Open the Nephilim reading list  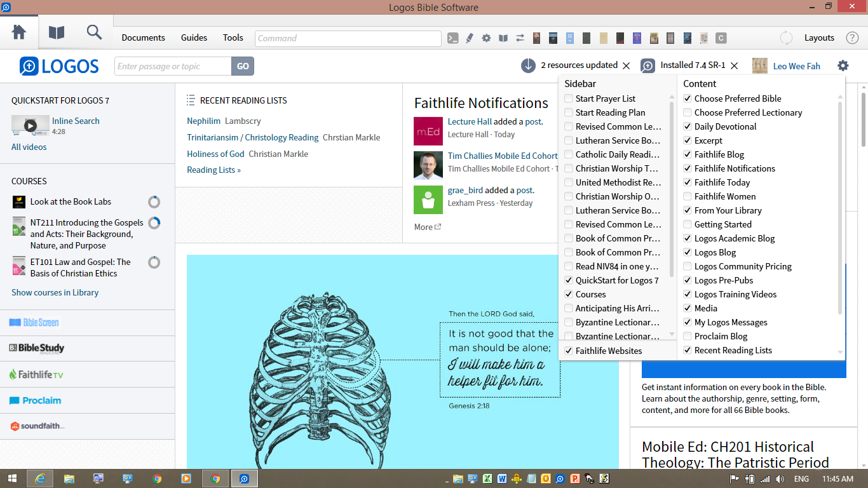coord(203,121)
